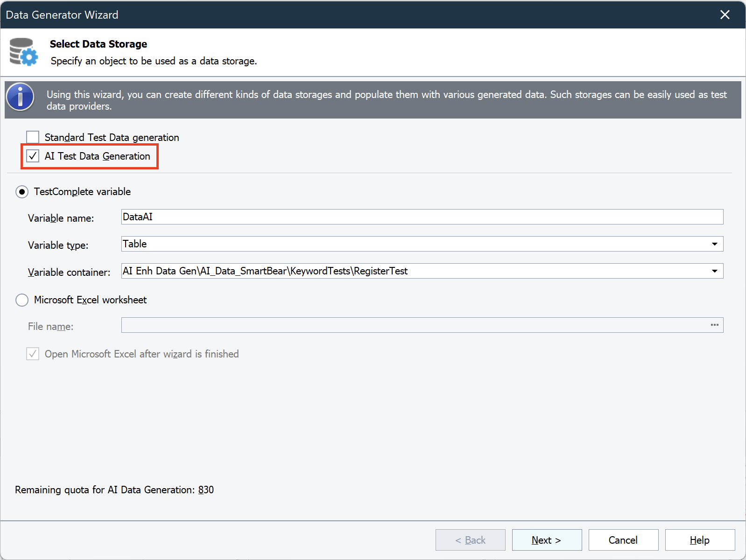Close the Data Generator Wizard window
This screenshot has width=746, height=560.
tap(725, 15)
